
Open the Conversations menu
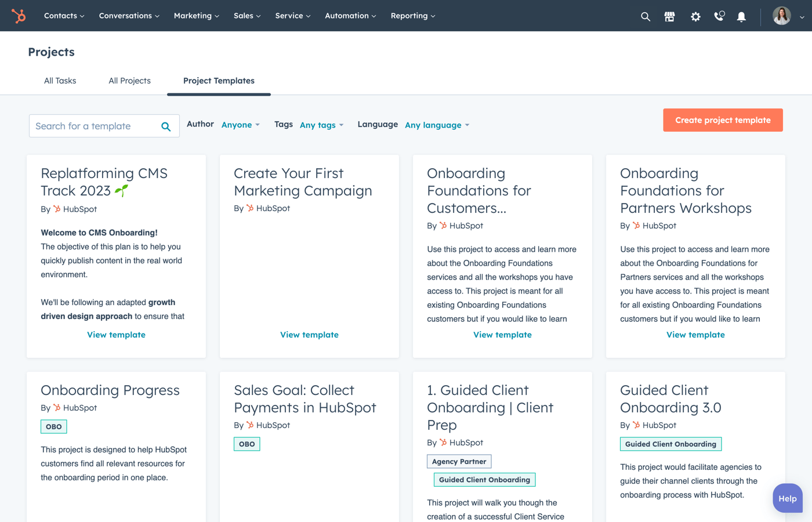point(129,16)
